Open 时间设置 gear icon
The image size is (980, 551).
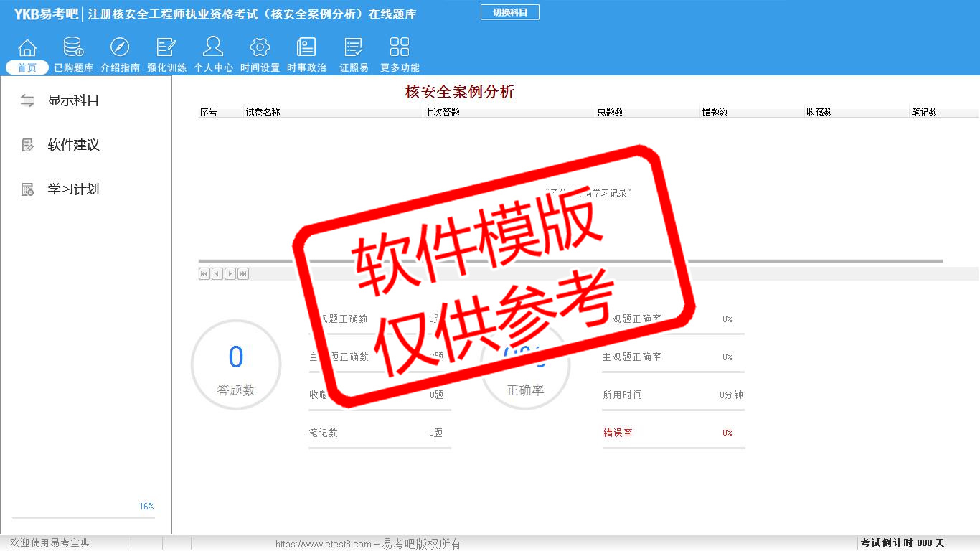coord(260,48)
